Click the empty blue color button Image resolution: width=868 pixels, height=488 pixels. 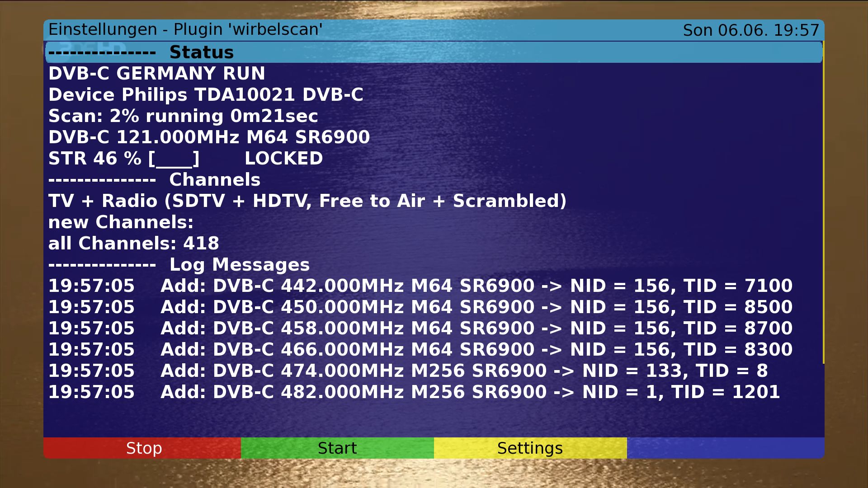[x=725, y=448]
